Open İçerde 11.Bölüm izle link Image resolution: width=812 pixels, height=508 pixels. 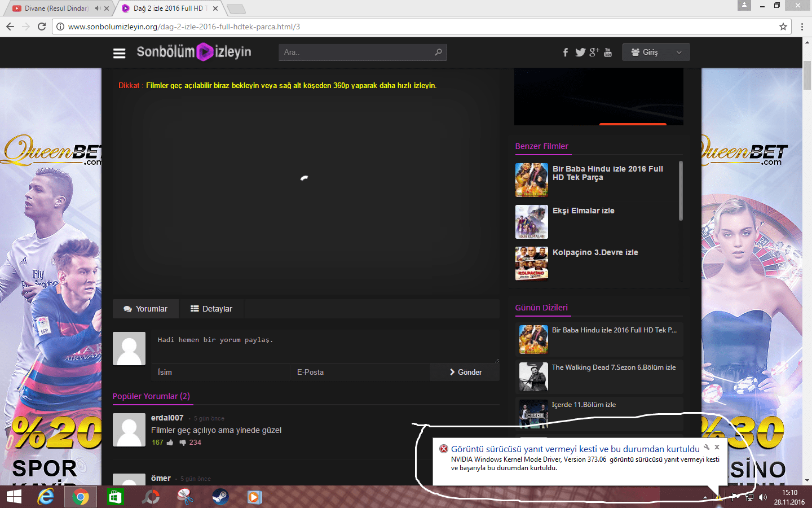tap(584, 405)
